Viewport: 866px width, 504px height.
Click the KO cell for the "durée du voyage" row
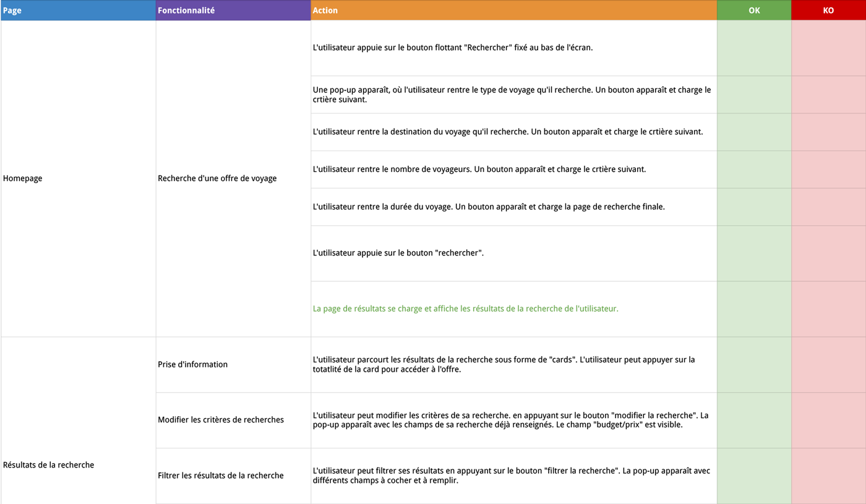[829, 207]
